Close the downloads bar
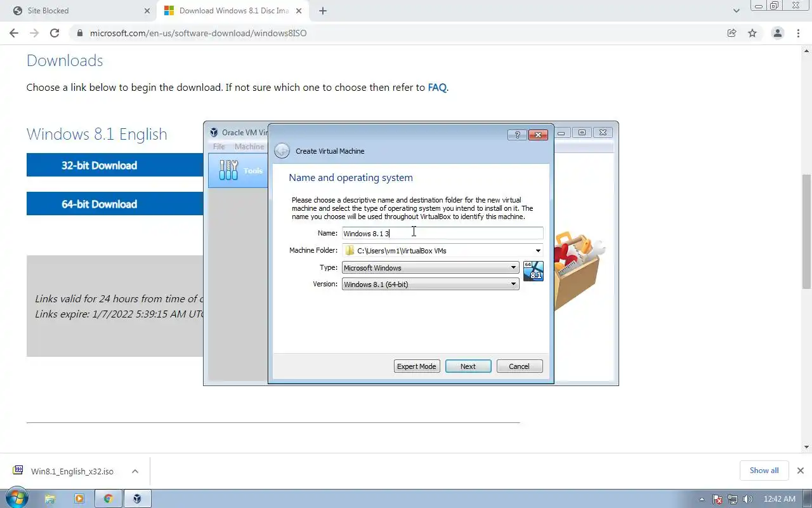 coord(800,471)
